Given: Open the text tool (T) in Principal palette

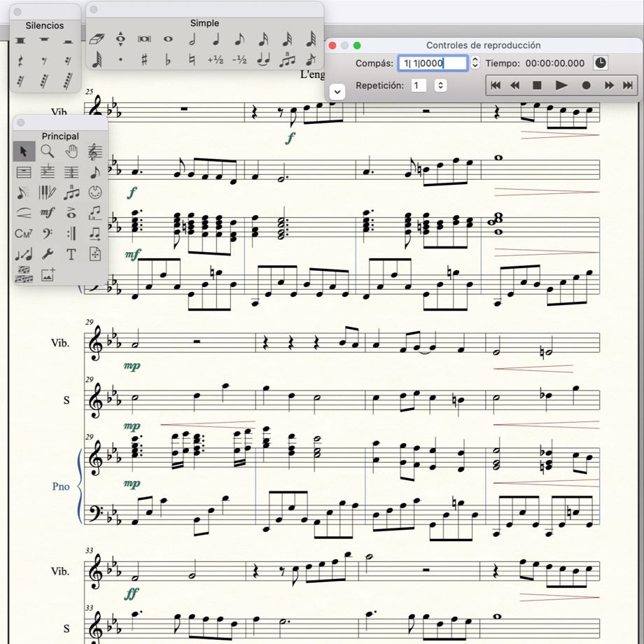Looking at the screenshot, I should [x=71, y=254].
